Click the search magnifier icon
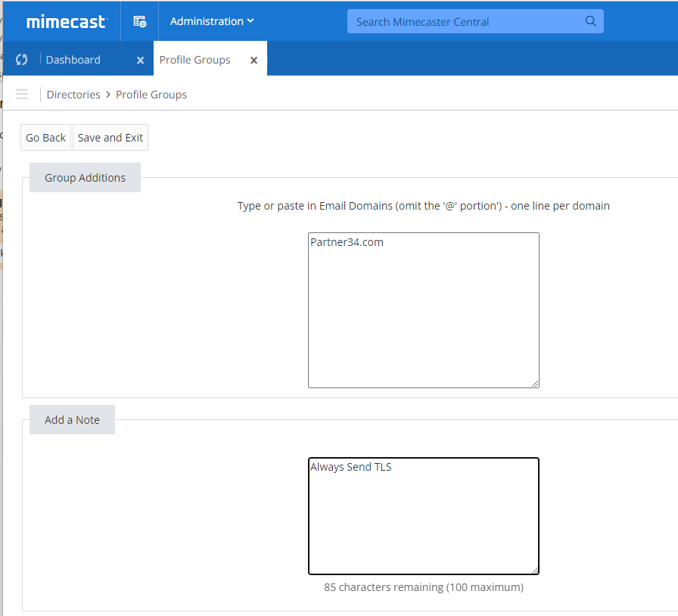 tap(590, 21)
